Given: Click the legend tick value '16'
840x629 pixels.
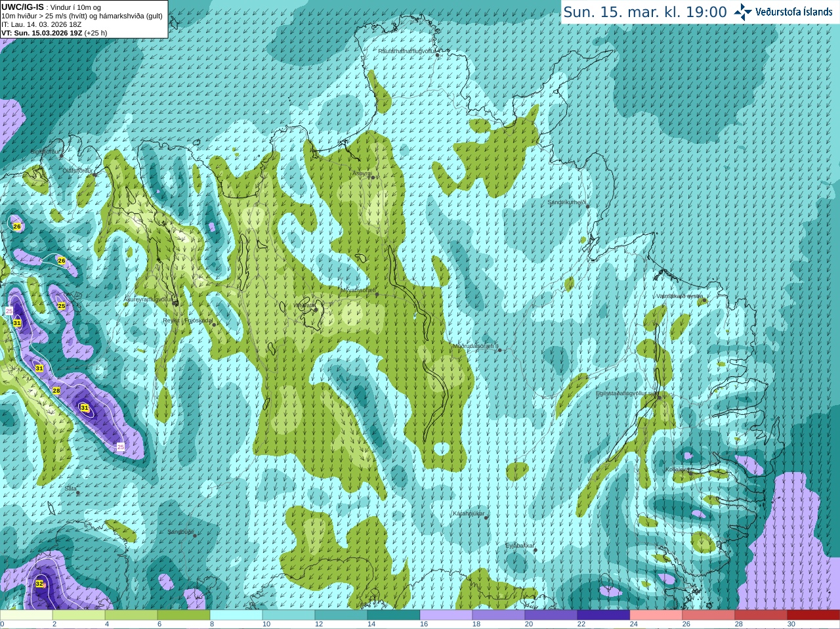Looking at the screenshot, I should [x=424, y=624].
